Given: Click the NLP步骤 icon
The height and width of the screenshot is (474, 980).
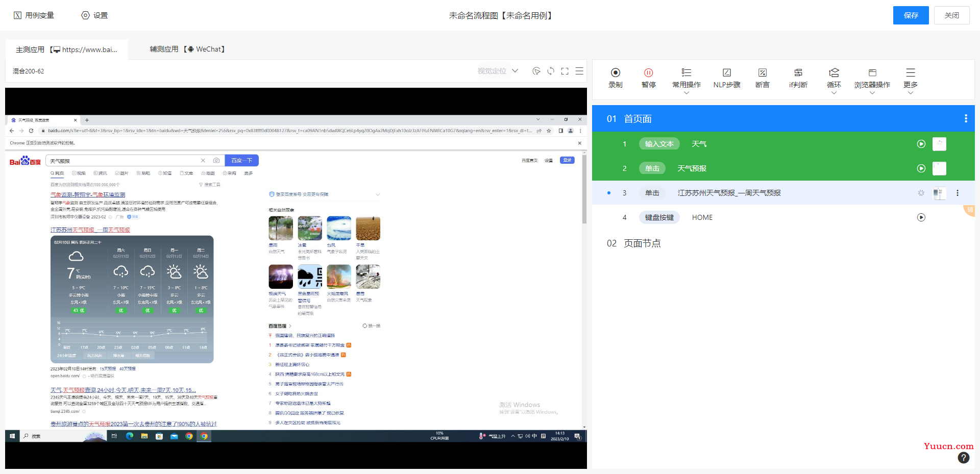Looking at the screenshot, I should tap(726, 72).
